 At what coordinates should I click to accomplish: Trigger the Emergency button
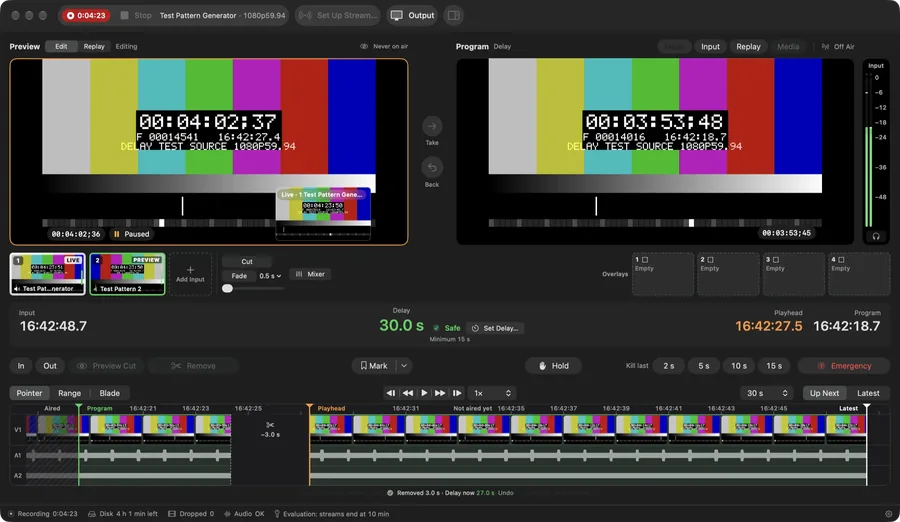[844, 366]
